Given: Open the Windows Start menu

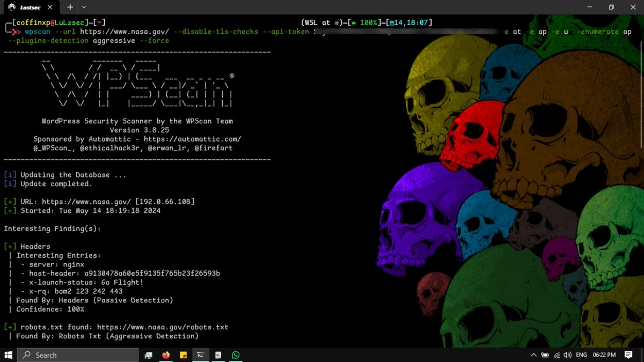Looking at the screenshot, I should [x=9, y=354].
